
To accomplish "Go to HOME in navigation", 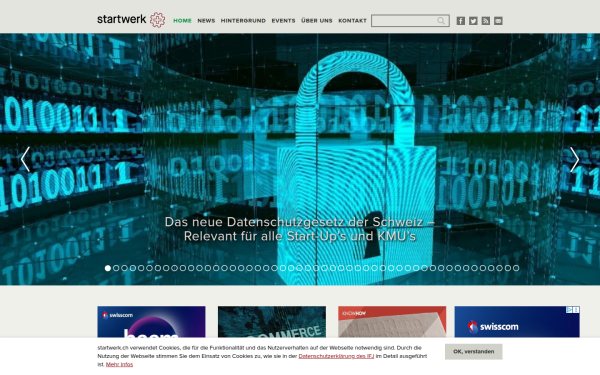I will click(x=183, y=21).
